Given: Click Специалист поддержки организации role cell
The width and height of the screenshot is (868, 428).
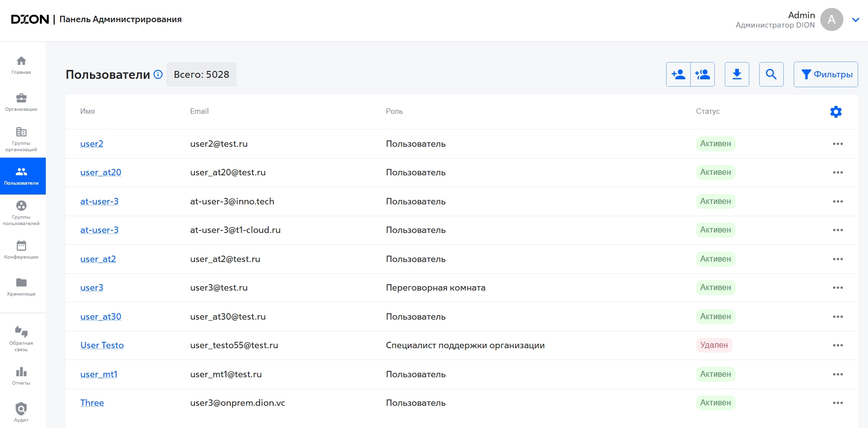Looking at the screenshot, I should 465,345.
